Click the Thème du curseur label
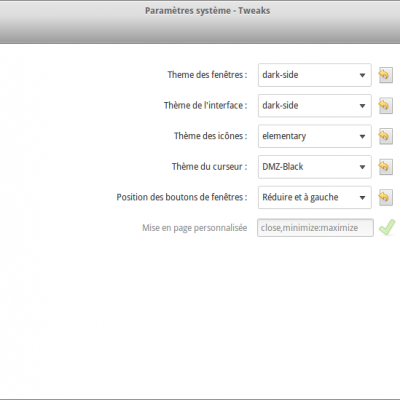Viewport: 400px width, 400px height. click(210, 167)
